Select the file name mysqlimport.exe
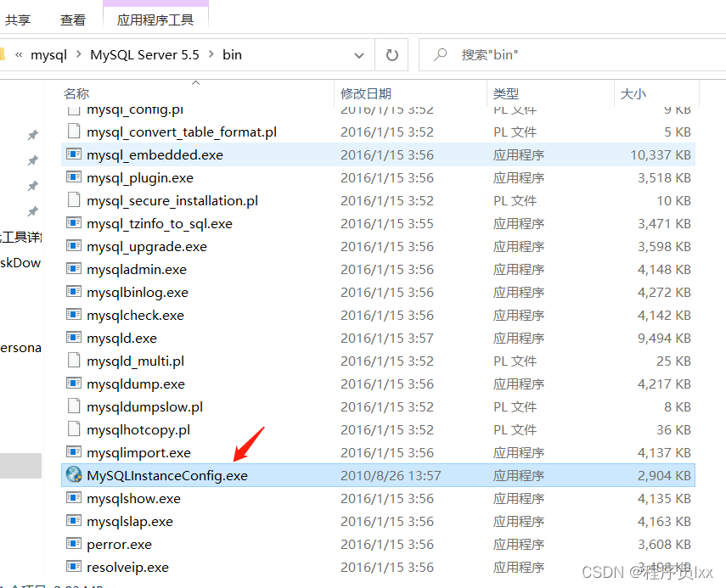The height and width of the screenshot is (588, 726). pyautogui.click(x=138, y=452)
